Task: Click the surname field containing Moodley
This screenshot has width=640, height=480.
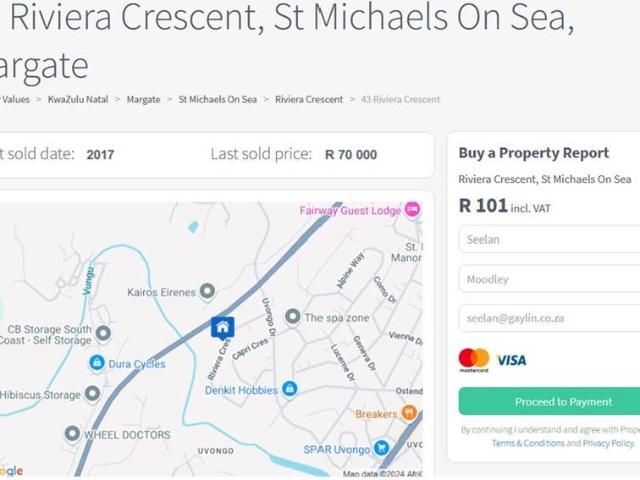Action: 550,279
